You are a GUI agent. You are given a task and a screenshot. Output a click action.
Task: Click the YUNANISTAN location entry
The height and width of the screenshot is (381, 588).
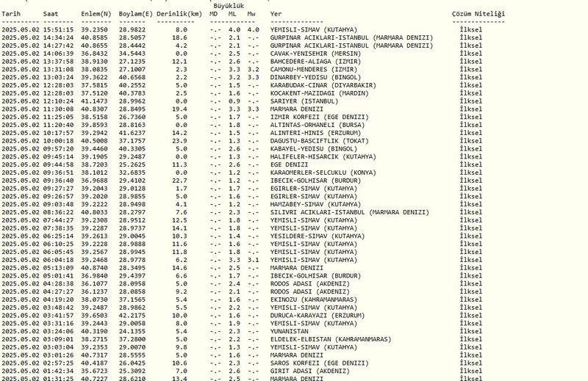point(289,331)
